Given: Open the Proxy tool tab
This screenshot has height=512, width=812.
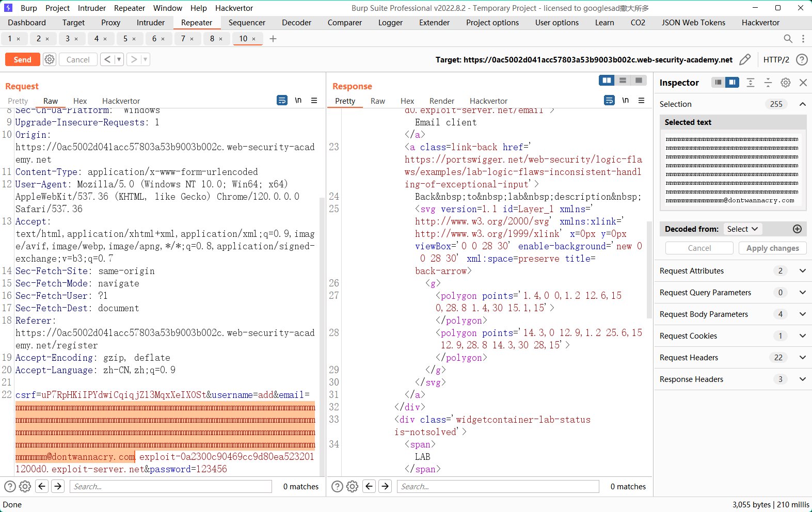Looking at the screenshot, I should pos(110,23).
